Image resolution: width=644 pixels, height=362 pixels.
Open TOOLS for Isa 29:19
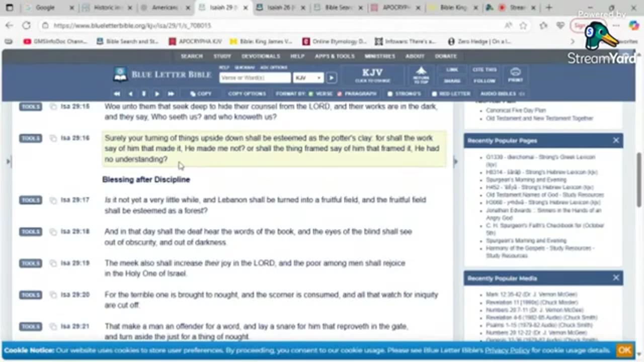tap(30, 263)
